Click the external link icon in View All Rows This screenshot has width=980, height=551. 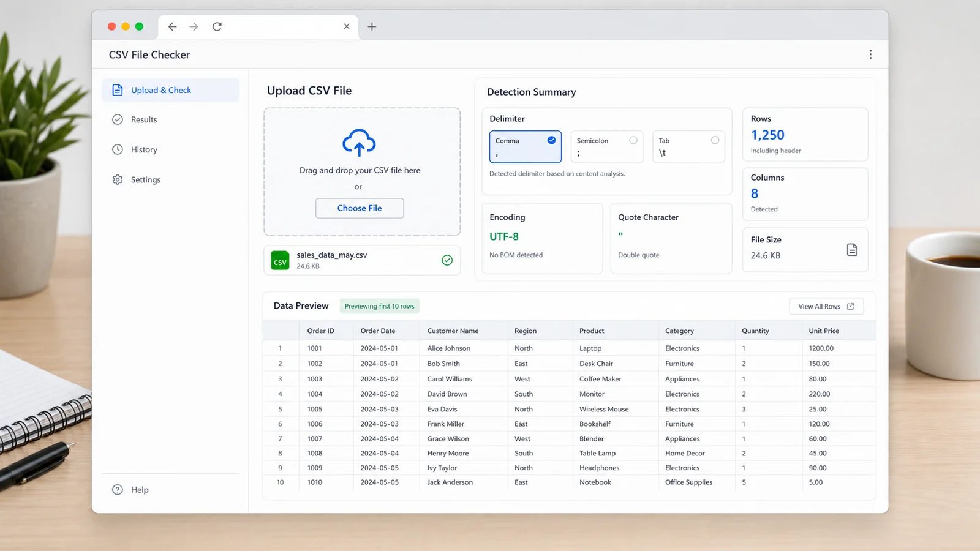click(x=850, y=306)
